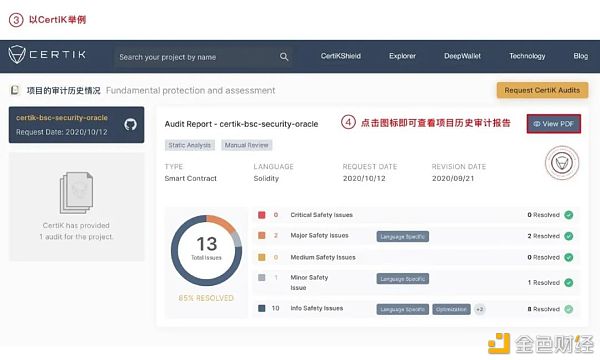Expand the +2 more tags badge
The width and height of the screenshot is (600, 360).
[479, 310]
